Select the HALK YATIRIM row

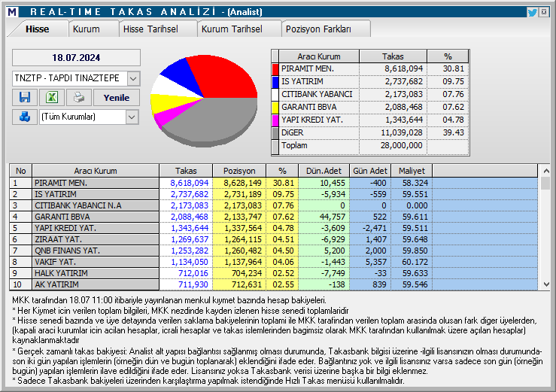273,274
